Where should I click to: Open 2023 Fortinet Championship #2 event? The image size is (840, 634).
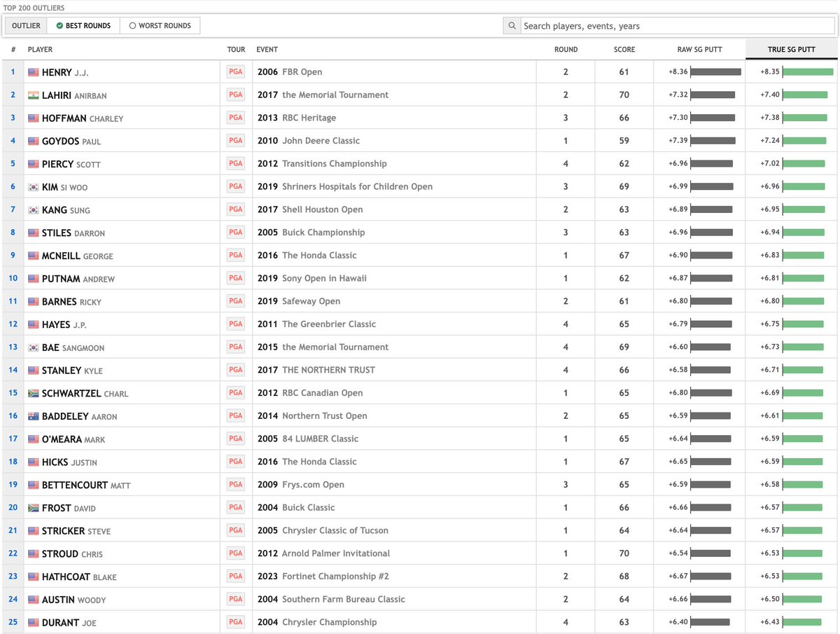(323, 577)
